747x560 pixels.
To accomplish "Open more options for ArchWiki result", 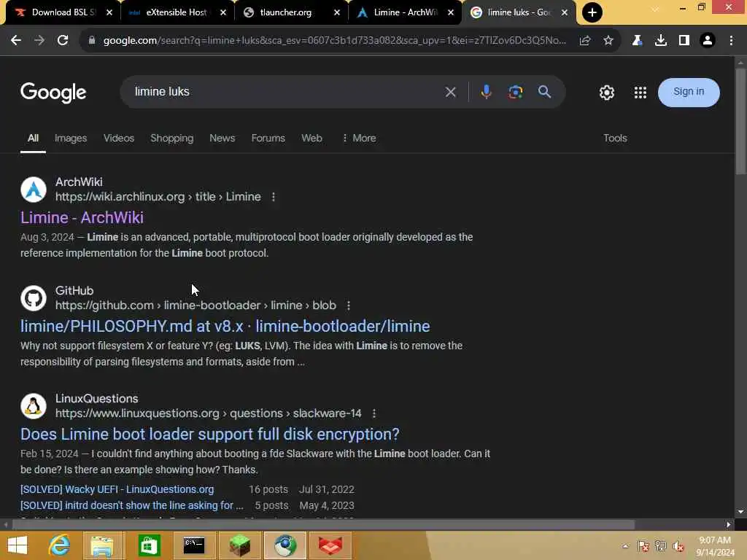I will coord(274,197).
